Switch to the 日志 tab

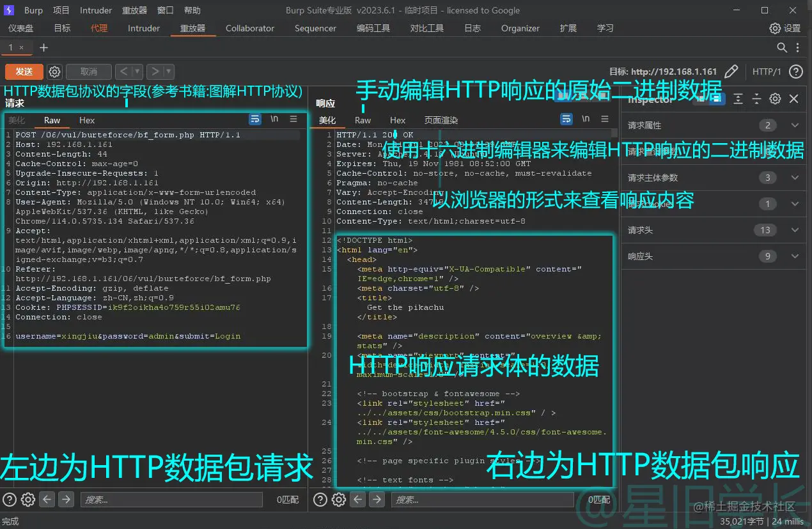(472, 28)
